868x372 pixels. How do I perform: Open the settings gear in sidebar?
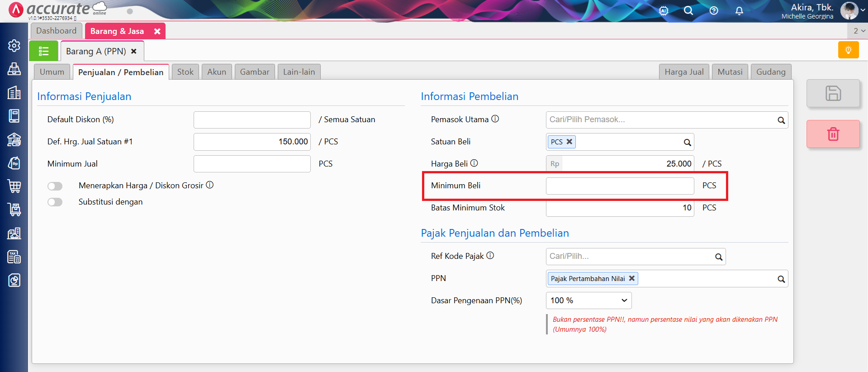pyautogui.click(x=14, y=45)
